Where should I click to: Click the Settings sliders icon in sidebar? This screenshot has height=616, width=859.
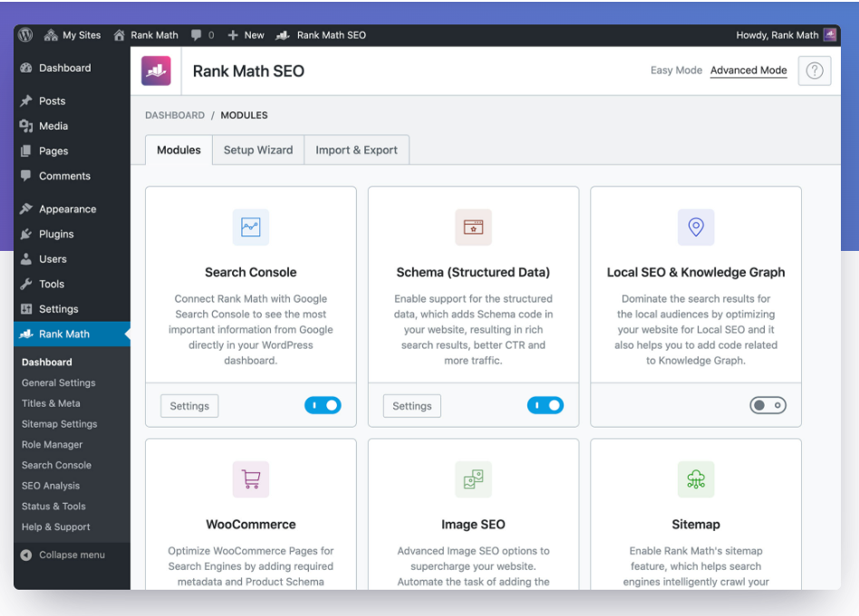point(25,309)
